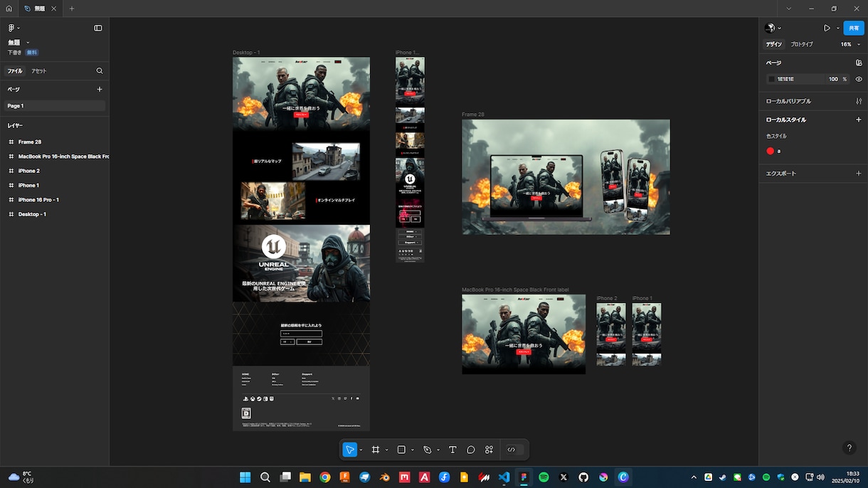Toggle the sidebar collapse icon
The width and height of the screenshot is (868, 488).
98,28
